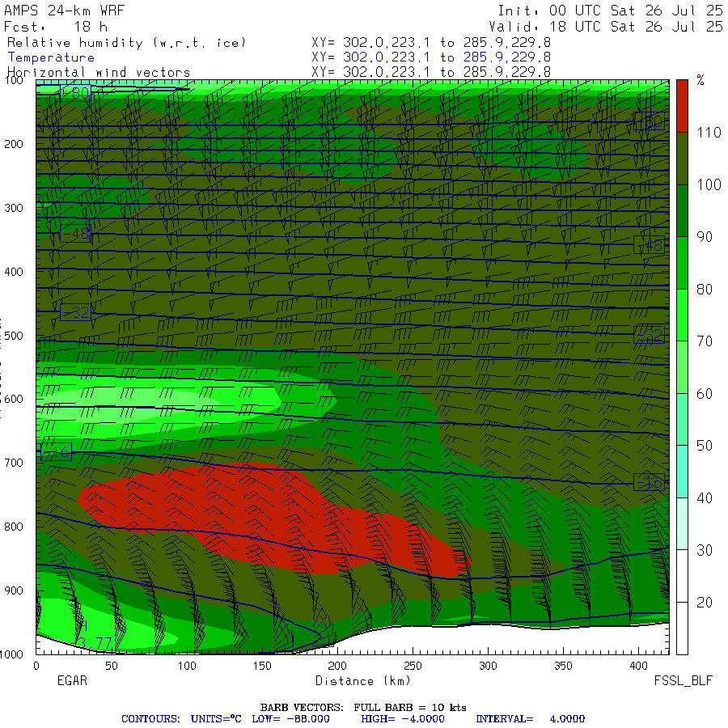Click the '300' pressure axis label
The height and width of the screenshot is (728, 728).
tap(14, 208)
